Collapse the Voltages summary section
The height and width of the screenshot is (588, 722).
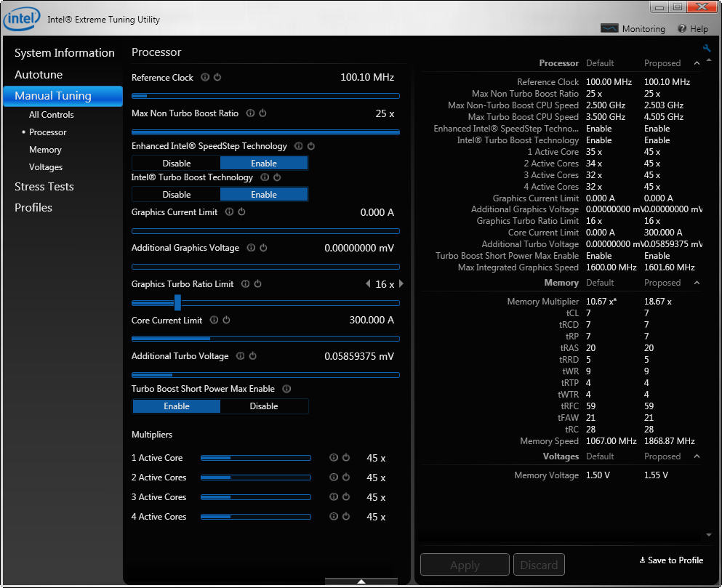[x=697, y=456]
